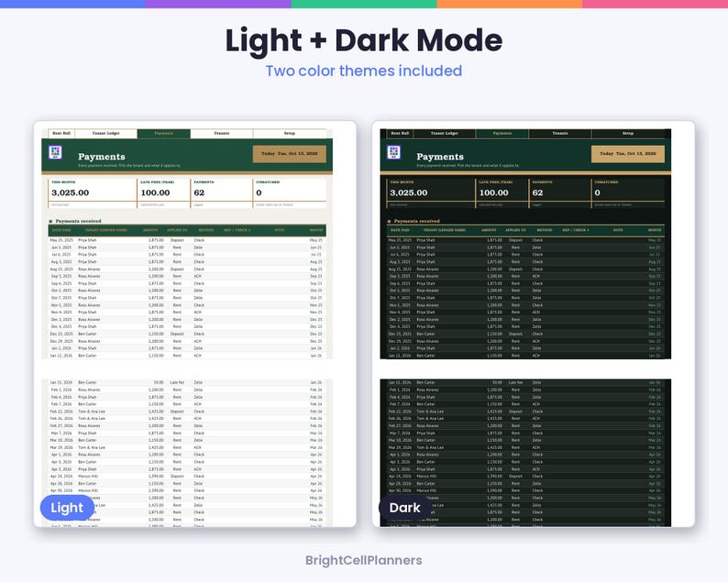This screenshot has height=582, width=728.
Task: Open Rent Roll tab in light preview
Action: click(61, 133)
